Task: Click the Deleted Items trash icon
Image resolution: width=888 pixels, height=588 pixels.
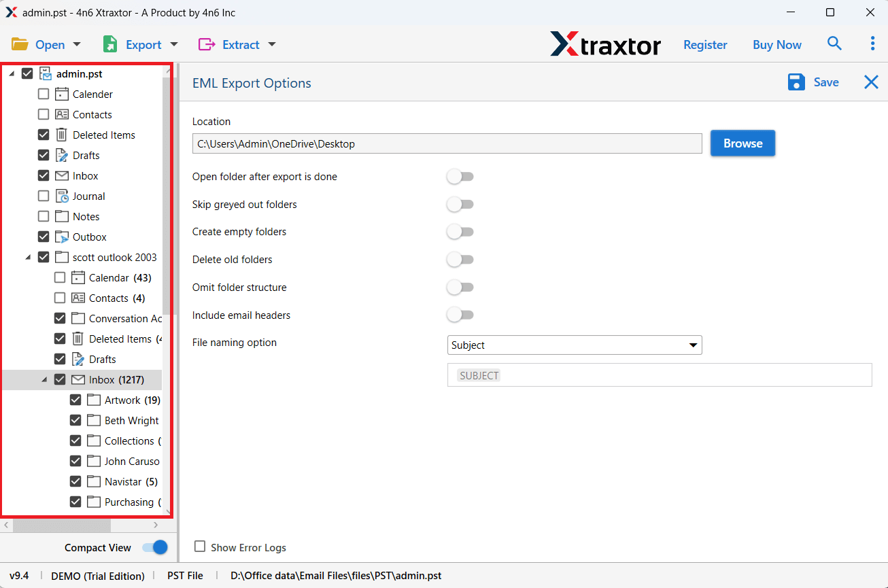Action: [61, 135]
